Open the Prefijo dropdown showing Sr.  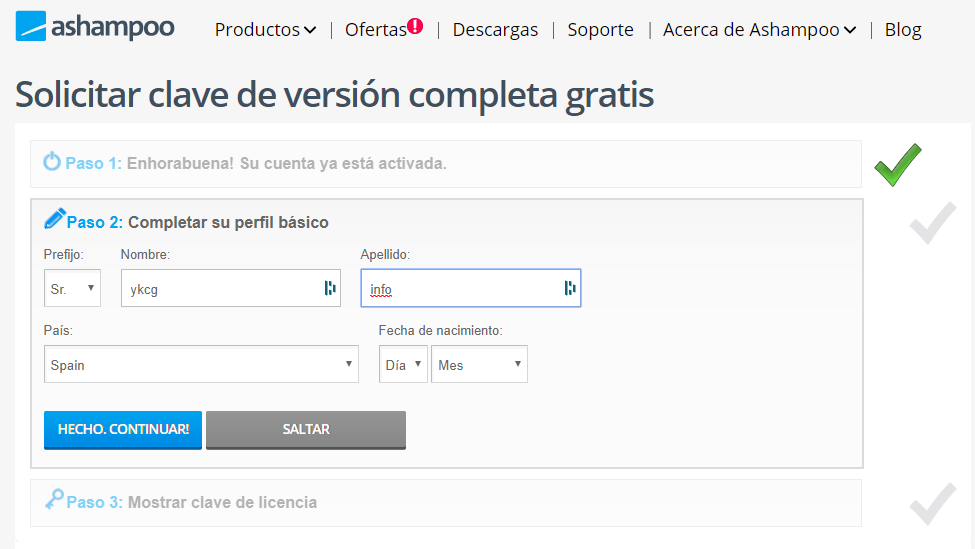pos(72,288)
